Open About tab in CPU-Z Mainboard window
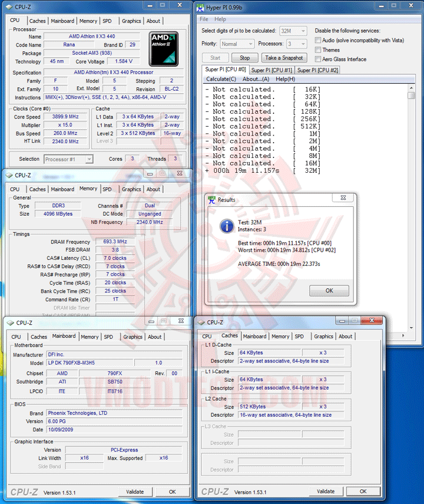The height and width of the screenshot is (504, 424). point(154,337)
